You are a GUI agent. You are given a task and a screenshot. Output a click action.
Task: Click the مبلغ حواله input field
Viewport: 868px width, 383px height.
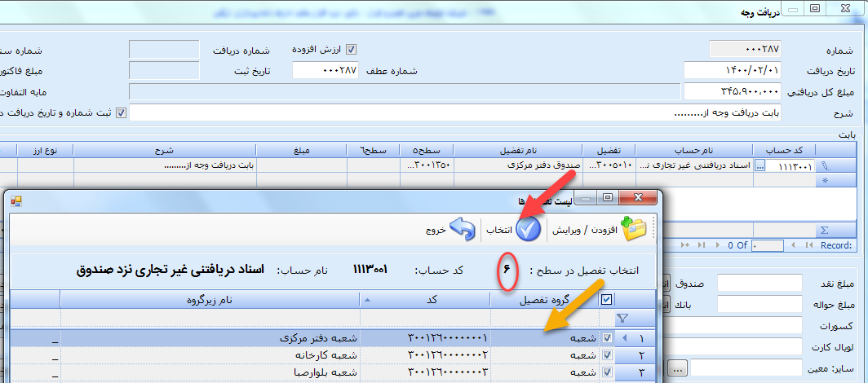pos(759,303)
